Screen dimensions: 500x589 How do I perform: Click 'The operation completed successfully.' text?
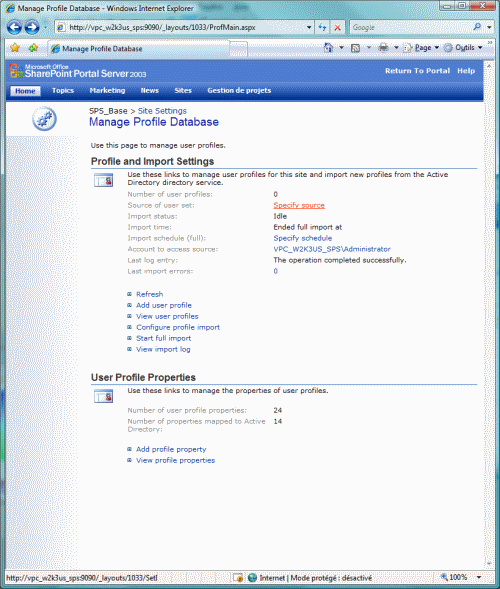pos(340,260)
